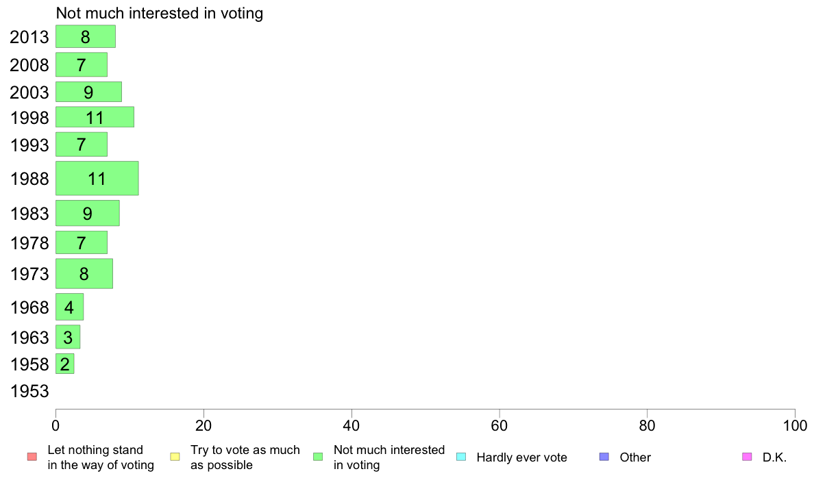Click the magenta 'D.K.' legend swatch

point(747,457)
